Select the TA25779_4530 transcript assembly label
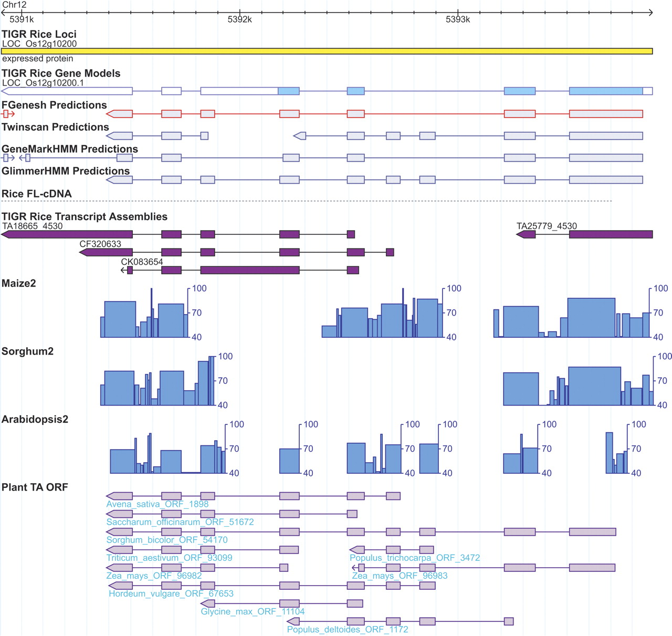This screenshot has height=636, width=672. point(547,226)
